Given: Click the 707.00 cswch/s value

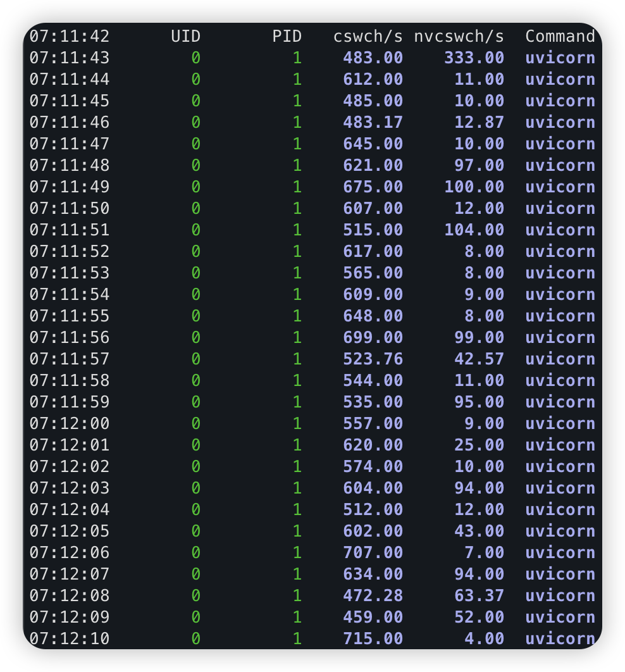Looking at the screenshot, I should point(373,553).
